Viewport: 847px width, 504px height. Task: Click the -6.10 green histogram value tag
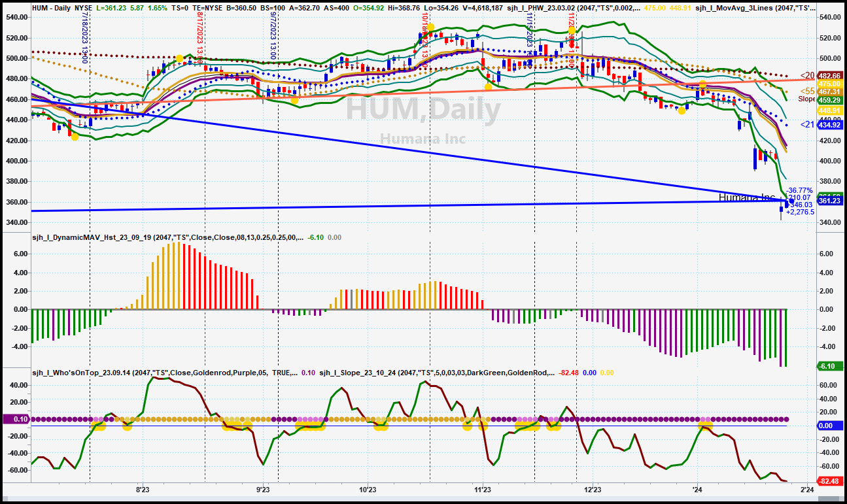click(829, 366)
